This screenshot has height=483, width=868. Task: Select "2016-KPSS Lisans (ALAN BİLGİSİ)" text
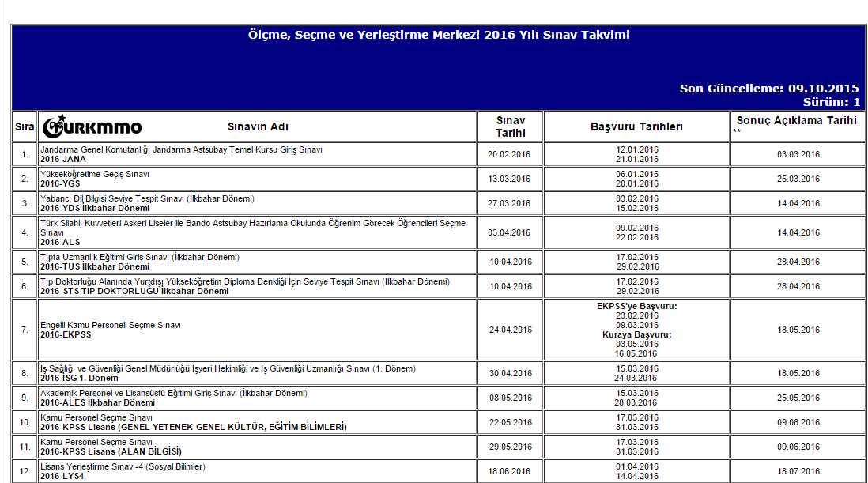(111, 451)
